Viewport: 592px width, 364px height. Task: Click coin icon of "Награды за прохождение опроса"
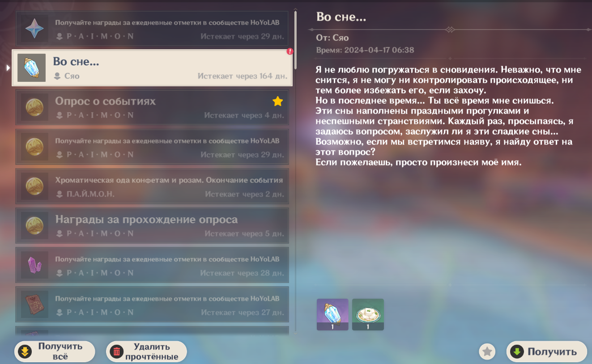34,225
